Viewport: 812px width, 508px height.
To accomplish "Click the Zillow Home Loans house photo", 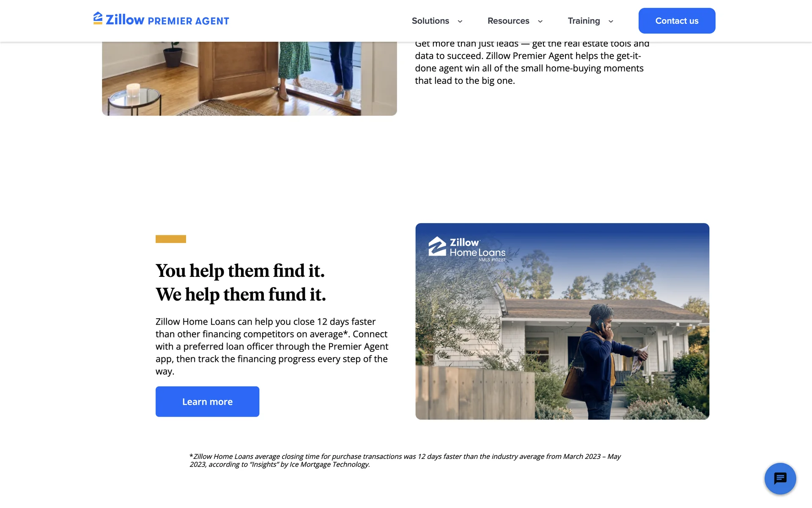I will [562, 321].
